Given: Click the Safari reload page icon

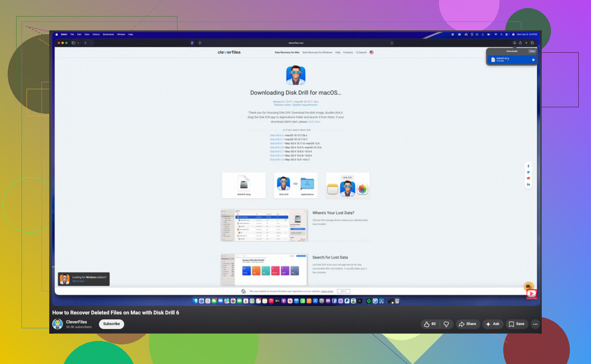Looking at the screenshot, I should point(392,43).
